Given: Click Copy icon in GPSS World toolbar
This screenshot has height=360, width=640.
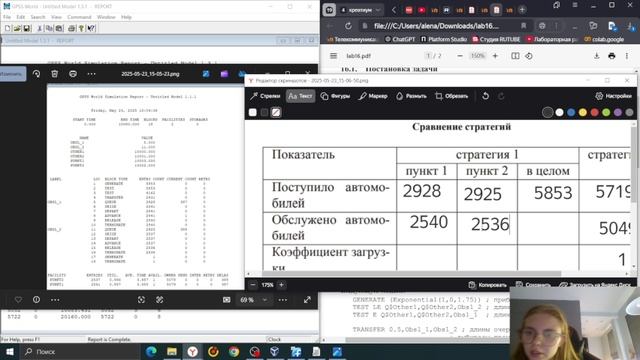Looking at the screenshot, I should (49, 28).
